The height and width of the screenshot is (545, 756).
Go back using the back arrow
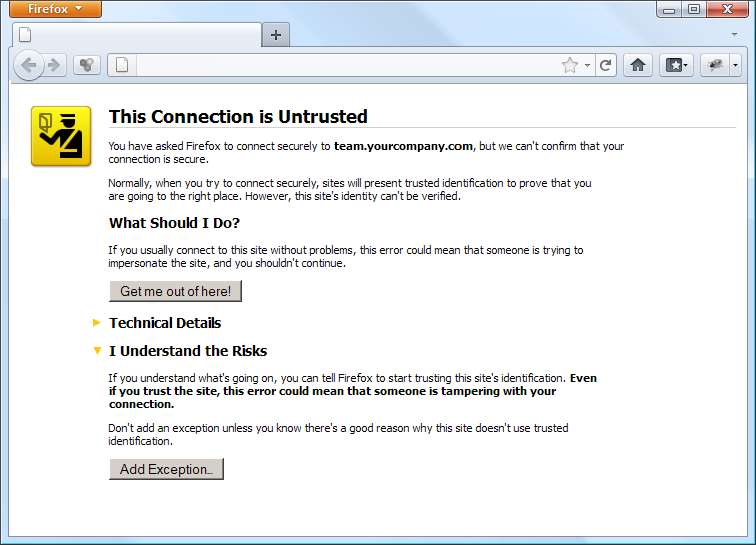click(28, 65)
